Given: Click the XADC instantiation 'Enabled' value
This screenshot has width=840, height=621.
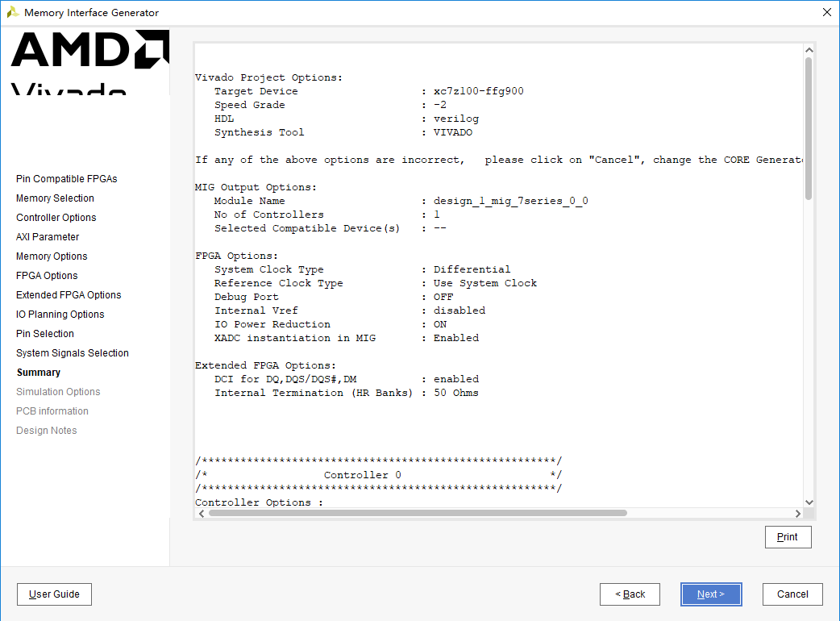Looking at the screenshot, I should 456,338.
